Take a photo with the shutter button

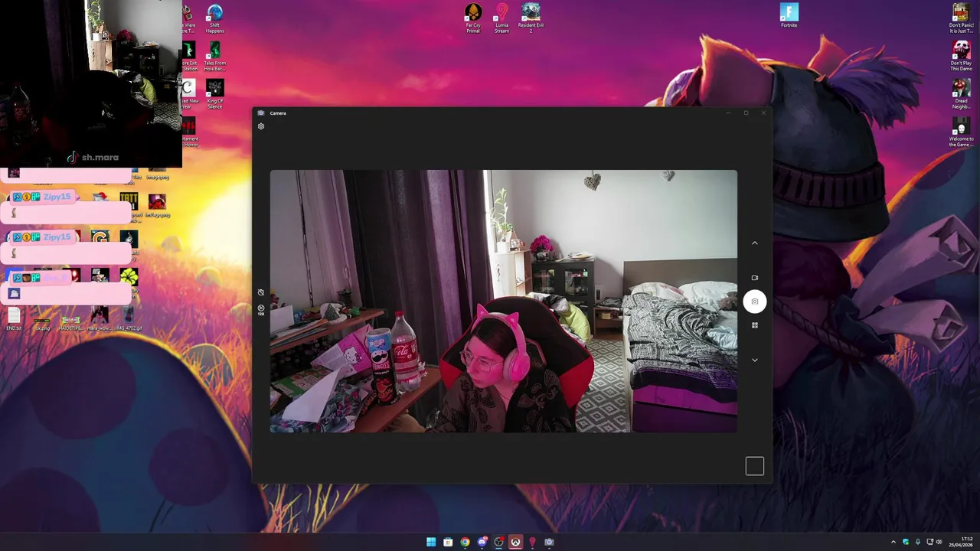(x=754, y=302)
